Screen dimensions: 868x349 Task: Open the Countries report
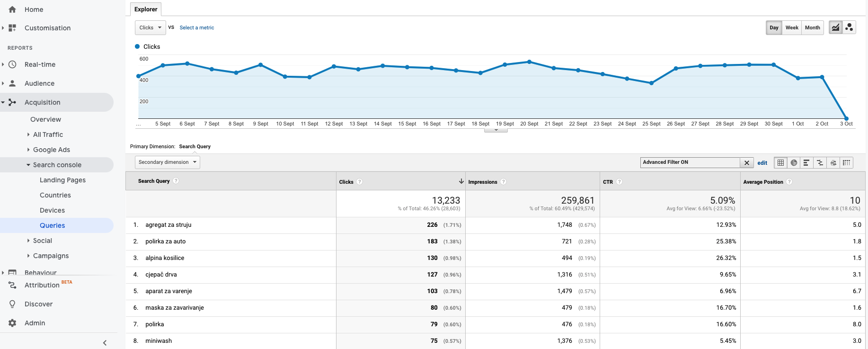[55, 195]
